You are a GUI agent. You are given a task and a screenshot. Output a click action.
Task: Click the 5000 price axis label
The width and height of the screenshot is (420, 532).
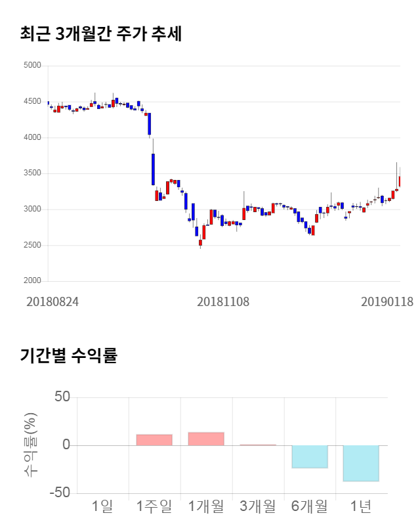31,66
